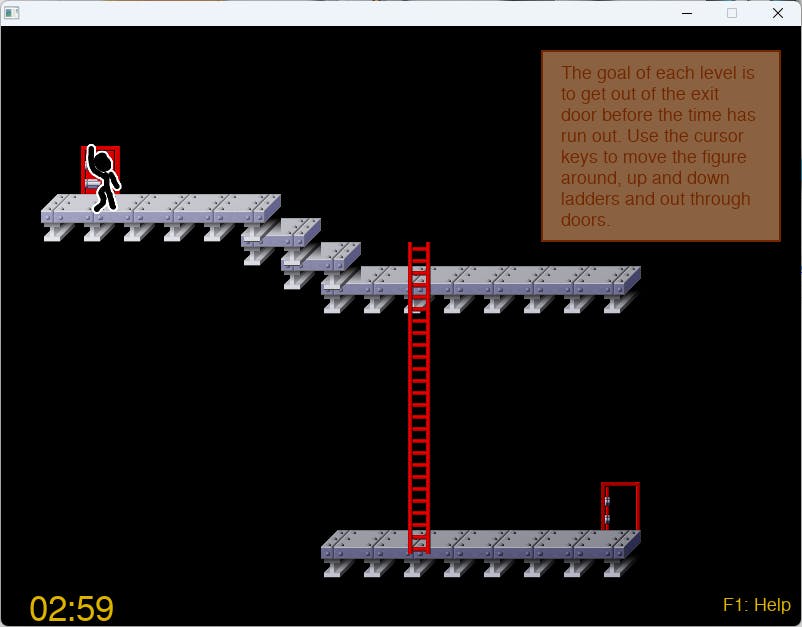Close the game window
Image resolution: width=802 pixels, height=627 pixels.
778,13
